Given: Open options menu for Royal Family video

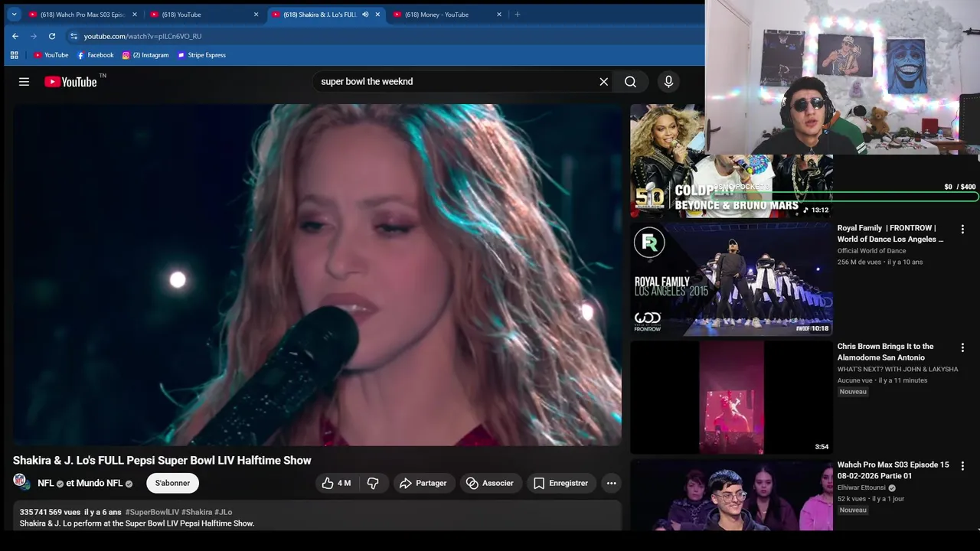Looking at the screenshot, I should 962,229.
